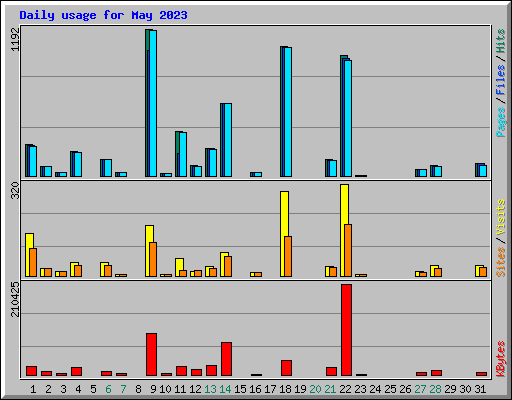Select the hits bar for day 13

211,163
